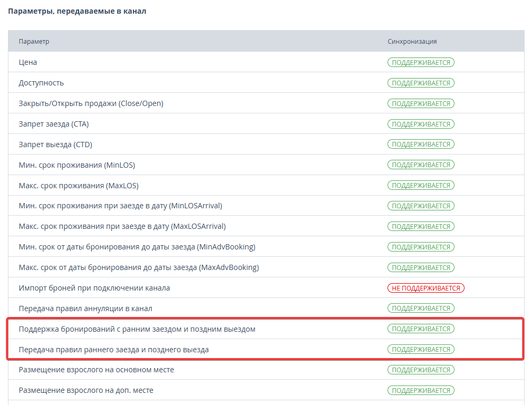Select the status badge for MaxAdvBooking

click(421, 267)
